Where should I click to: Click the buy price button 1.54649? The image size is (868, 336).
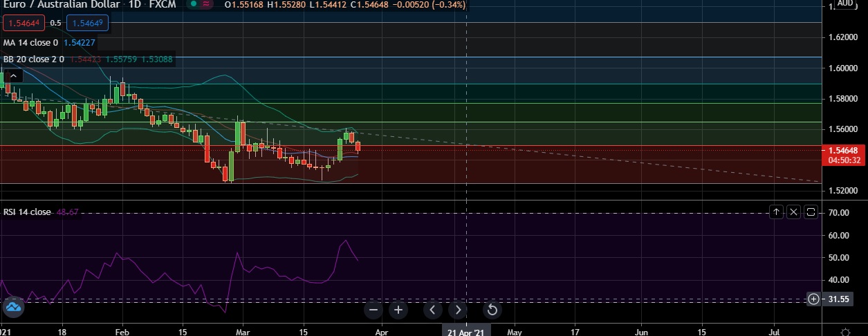point(88,23)
